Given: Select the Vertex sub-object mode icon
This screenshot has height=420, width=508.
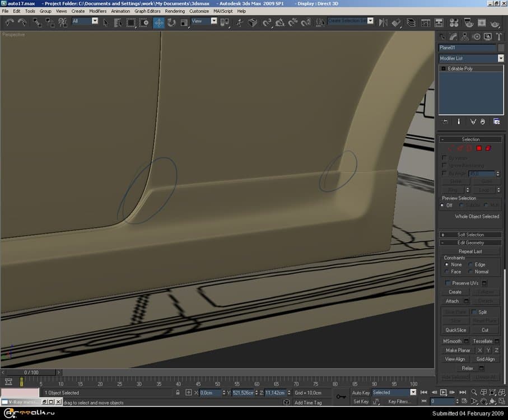Looking at the screenshot, I should (451, 148).
